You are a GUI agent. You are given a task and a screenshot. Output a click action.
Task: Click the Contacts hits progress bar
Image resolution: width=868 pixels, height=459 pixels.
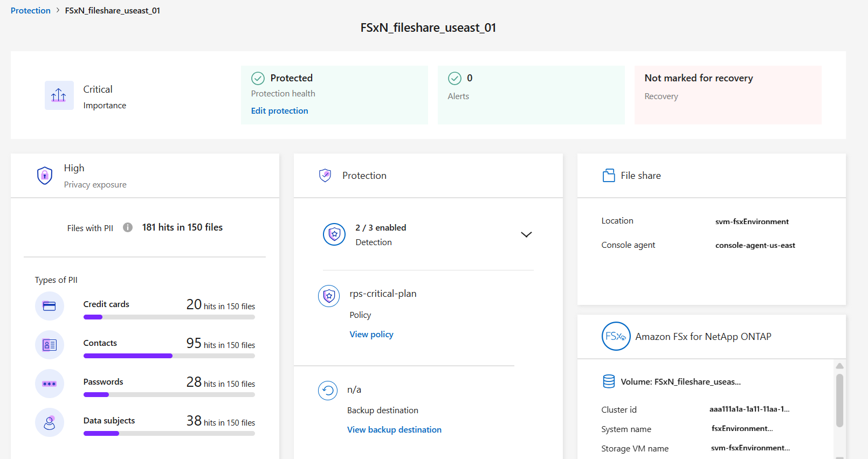(169, 356)
